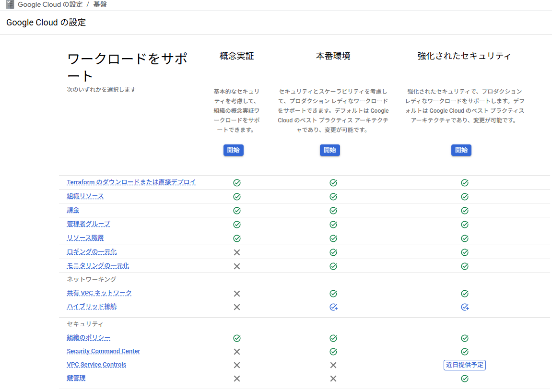Click 組織のポリシー check icon under 概念実証
The image size is (552, 392).
(237, 338)
